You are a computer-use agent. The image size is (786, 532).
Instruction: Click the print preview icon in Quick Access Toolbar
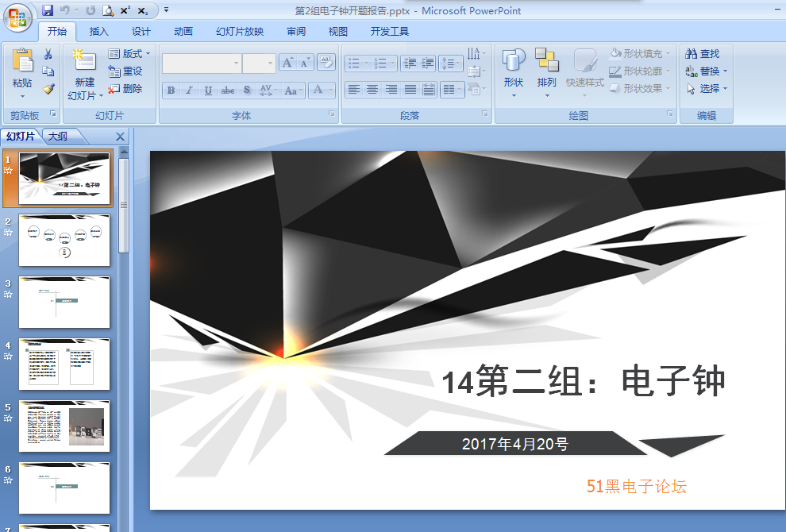[108, 10]
